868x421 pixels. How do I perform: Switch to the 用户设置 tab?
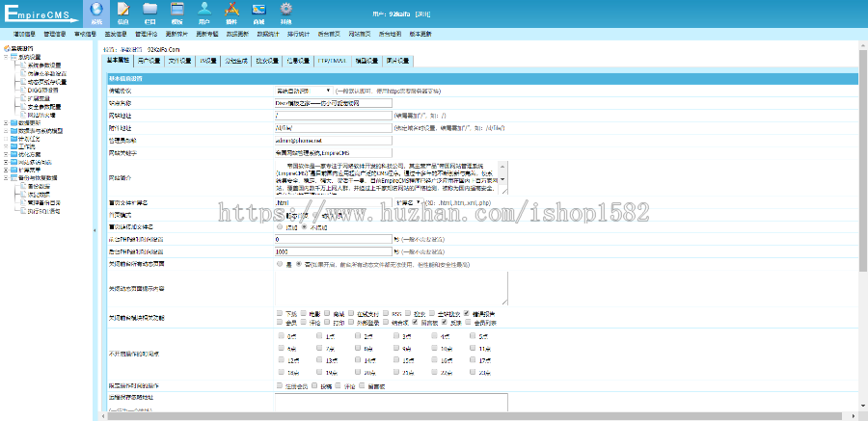click(x=149, y=61)
